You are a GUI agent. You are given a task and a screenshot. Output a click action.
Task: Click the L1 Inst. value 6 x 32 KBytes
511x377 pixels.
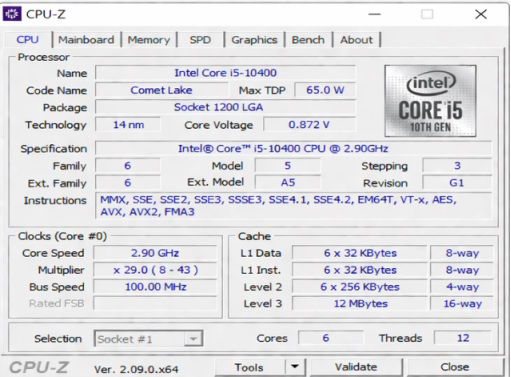click(360, 270)
